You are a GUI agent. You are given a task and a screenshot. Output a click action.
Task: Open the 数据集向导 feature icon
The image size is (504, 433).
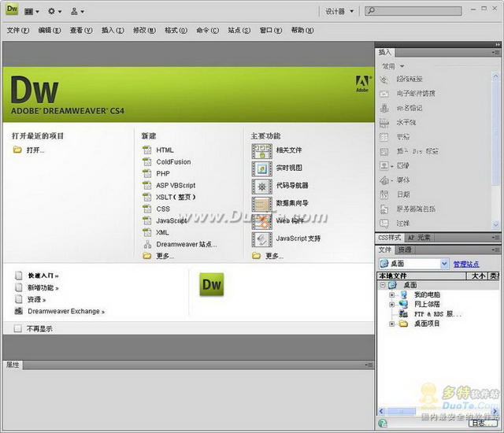[x=261, y=204]
